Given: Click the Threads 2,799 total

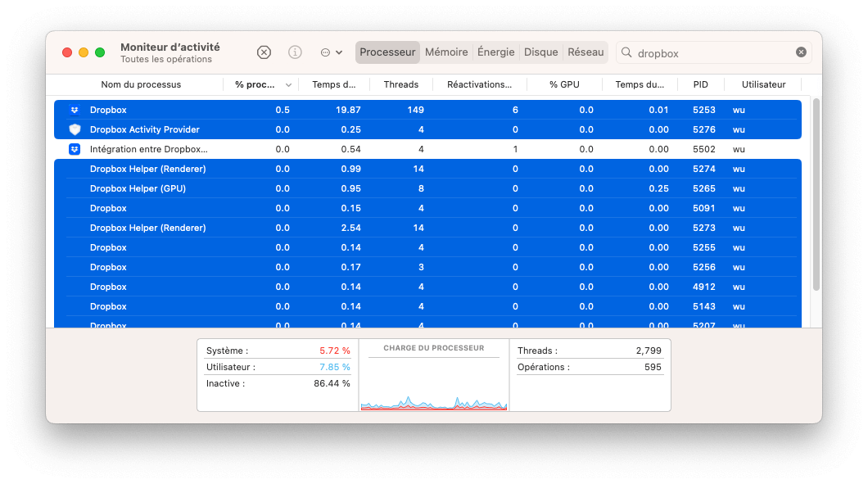Looking at the screenshot, I should pos(649,351).
